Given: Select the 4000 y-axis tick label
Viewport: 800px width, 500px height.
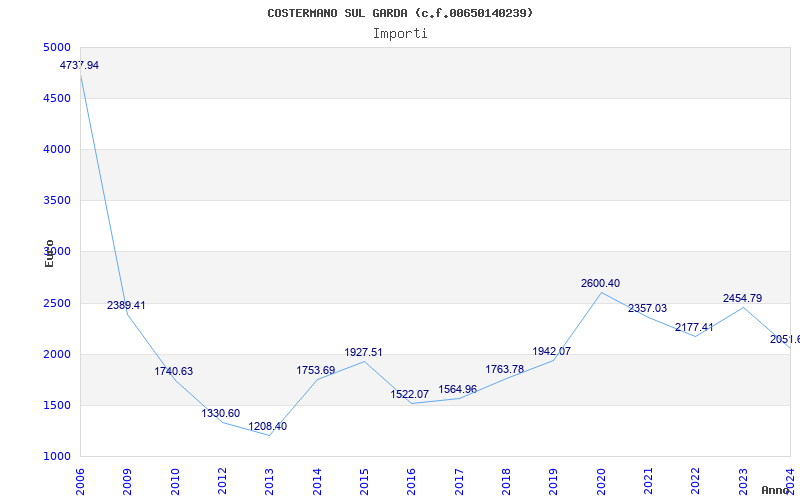Looking at the screenshot, I should click(x=57, y=149).
